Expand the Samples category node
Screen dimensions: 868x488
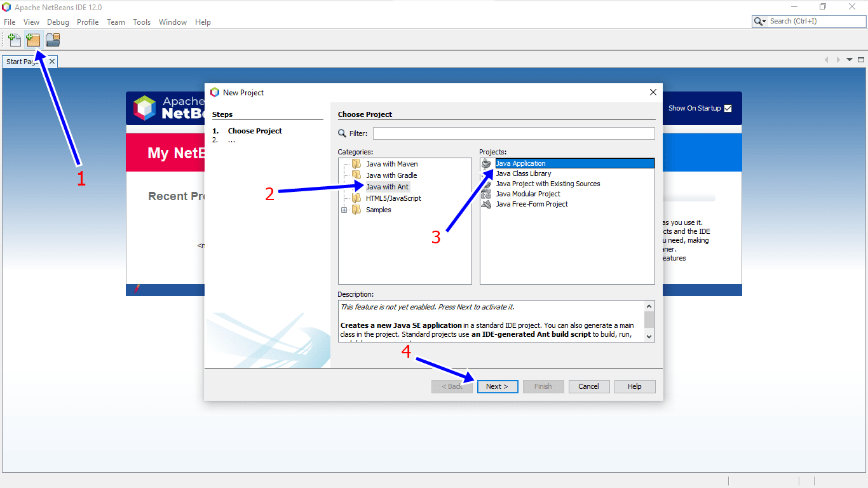pyautogui.click(x=344, y=210)
